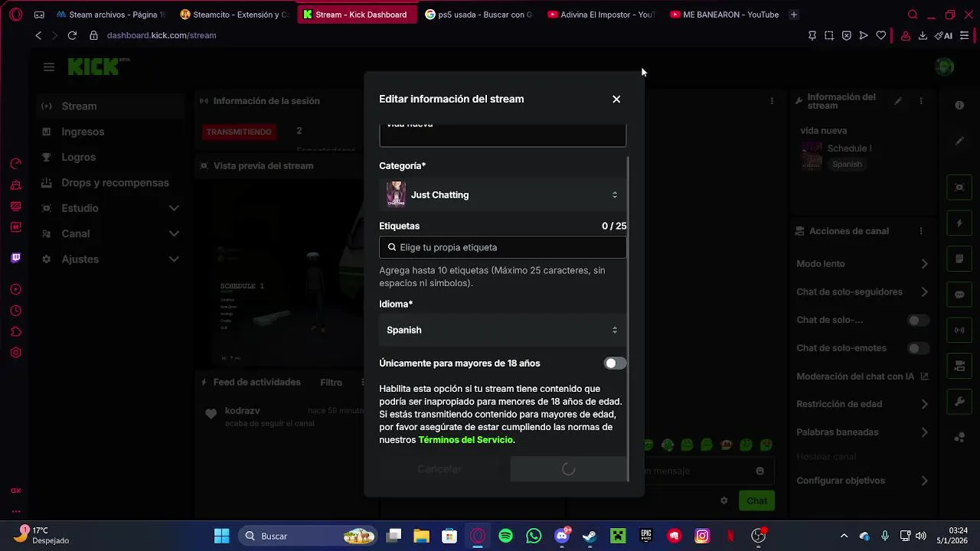Open Logros in the sidebar

coord(111,157)
